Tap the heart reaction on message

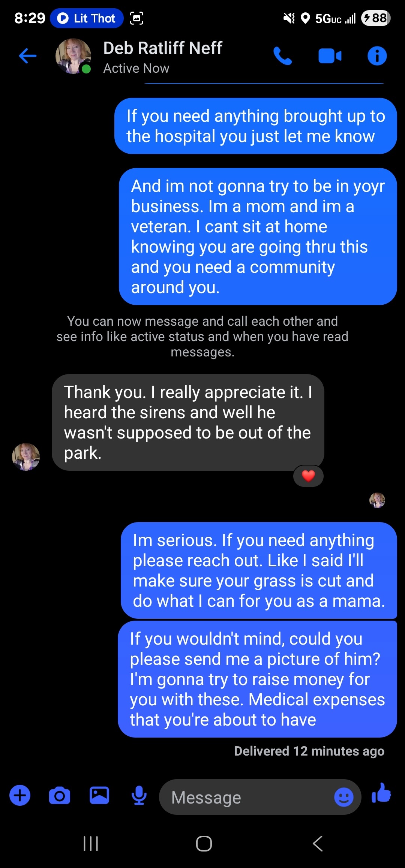pos(308,476)
